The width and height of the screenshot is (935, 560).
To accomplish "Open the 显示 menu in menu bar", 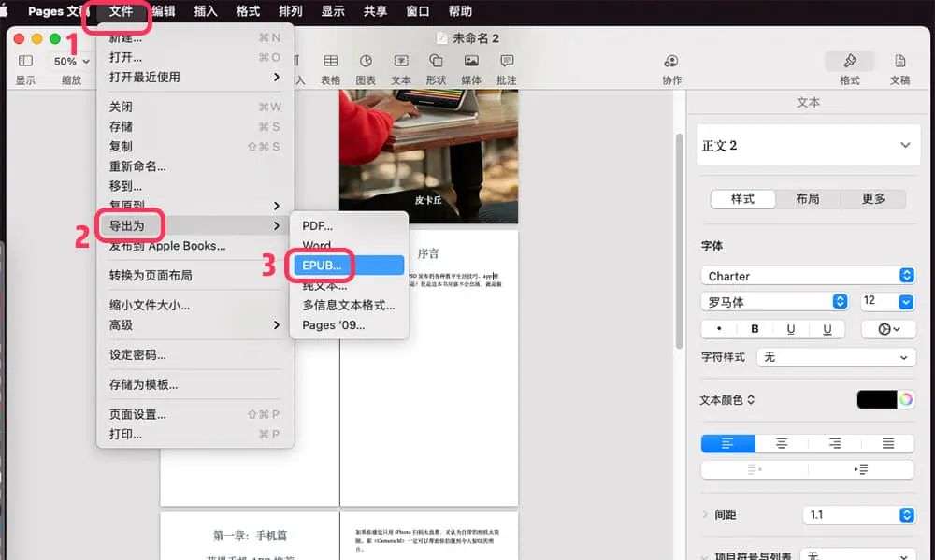I will coord(333,11).
